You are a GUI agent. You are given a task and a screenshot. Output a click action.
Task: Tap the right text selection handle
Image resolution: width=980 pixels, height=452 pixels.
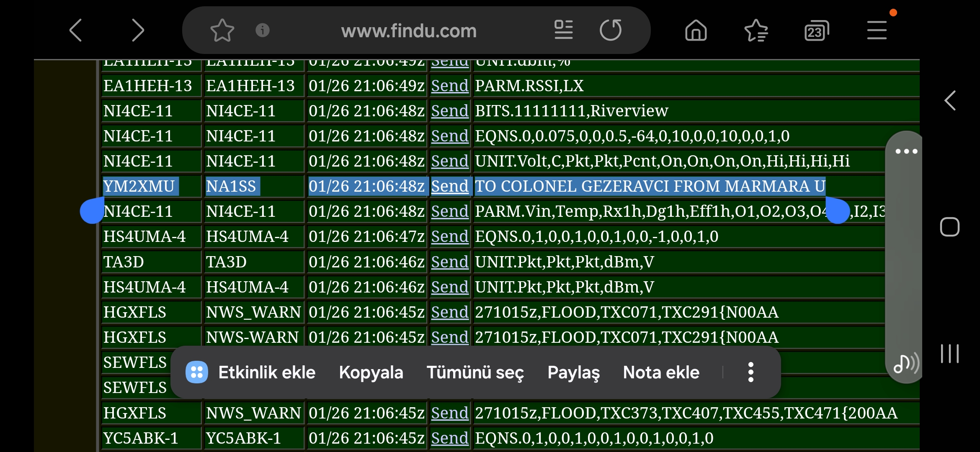838,211
